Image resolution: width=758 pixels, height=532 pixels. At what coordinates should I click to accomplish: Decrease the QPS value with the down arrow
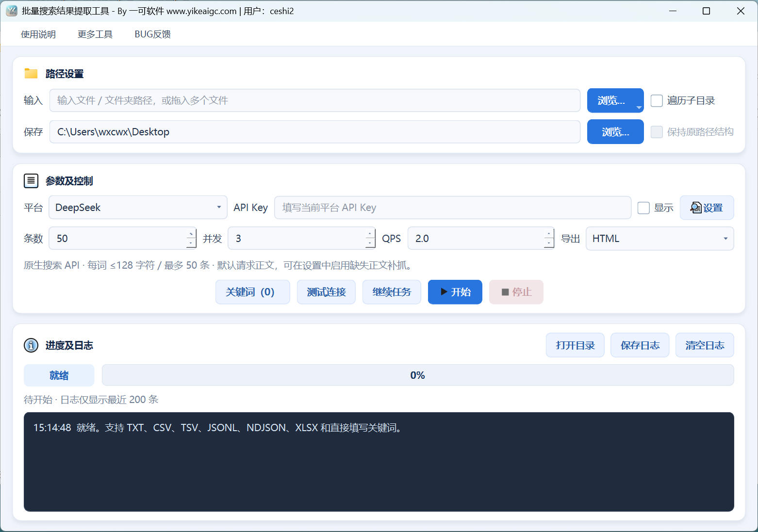549,243
